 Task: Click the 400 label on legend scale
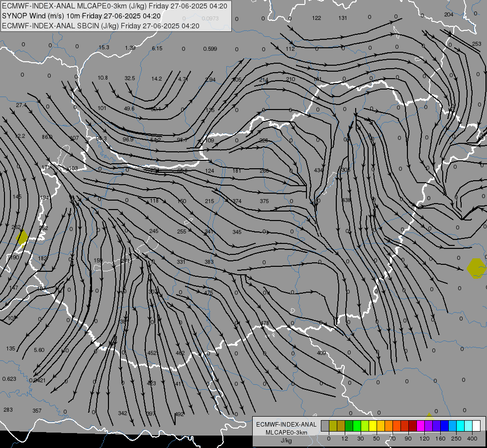click(x=472, y=439)
